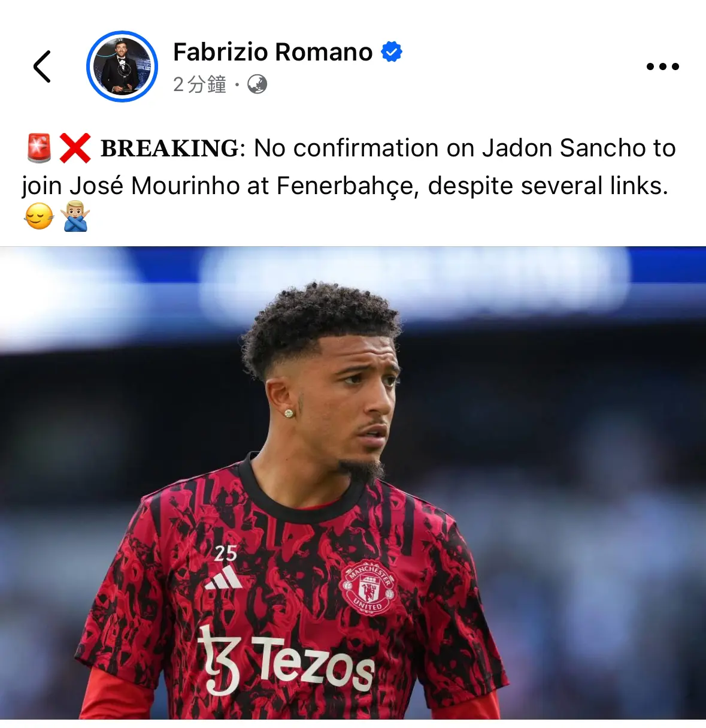This screenshot has width=706, height=728.
Task: Tap the 2分鐘 post timestamp
Action: click(199, 84)
